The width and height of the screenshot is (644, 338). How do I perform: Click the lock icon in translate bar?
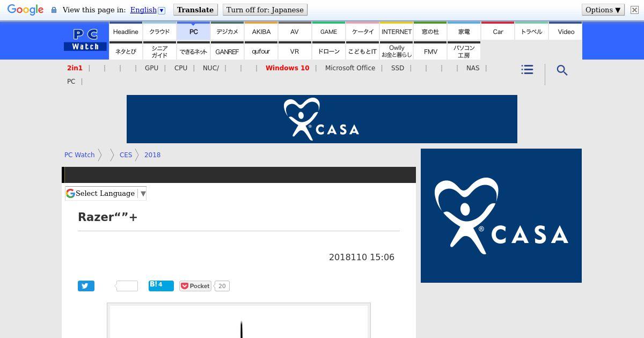click(54, 10)
